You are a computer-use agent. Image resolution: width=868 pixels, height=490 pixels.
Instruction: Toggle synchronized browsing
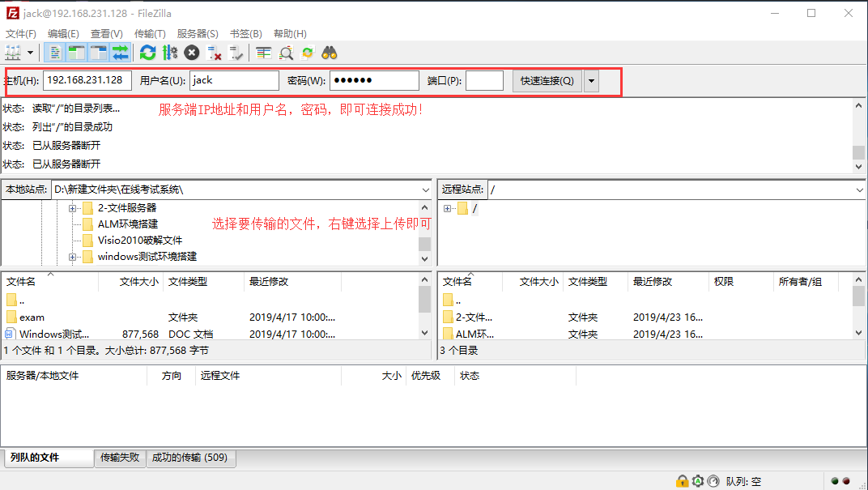click(x=307, y=52)
